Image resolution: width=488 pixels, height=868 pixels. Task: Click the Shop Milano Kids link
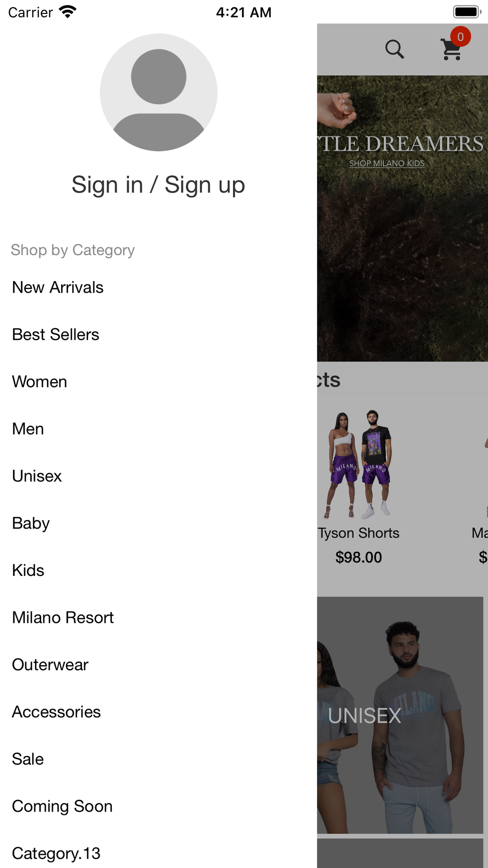(387, 163)
